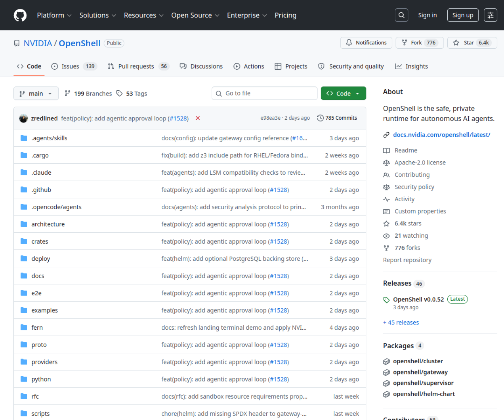Image resolution: width=504 pixels, height=420 pixels.
Task: Open the python folder name
Action: point(41,379)
